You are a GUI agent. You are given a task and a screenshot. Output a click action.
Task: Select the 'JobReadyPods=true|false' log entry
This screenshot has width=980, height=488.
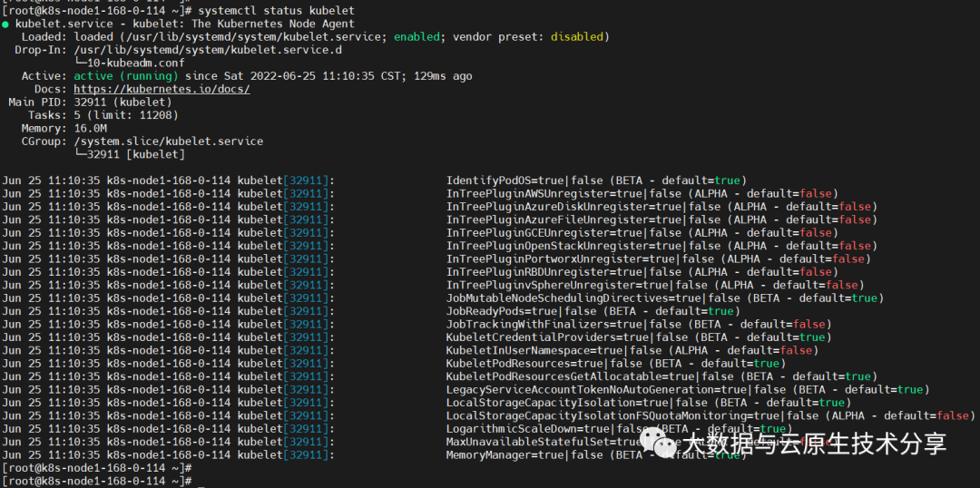click(593, 312)
